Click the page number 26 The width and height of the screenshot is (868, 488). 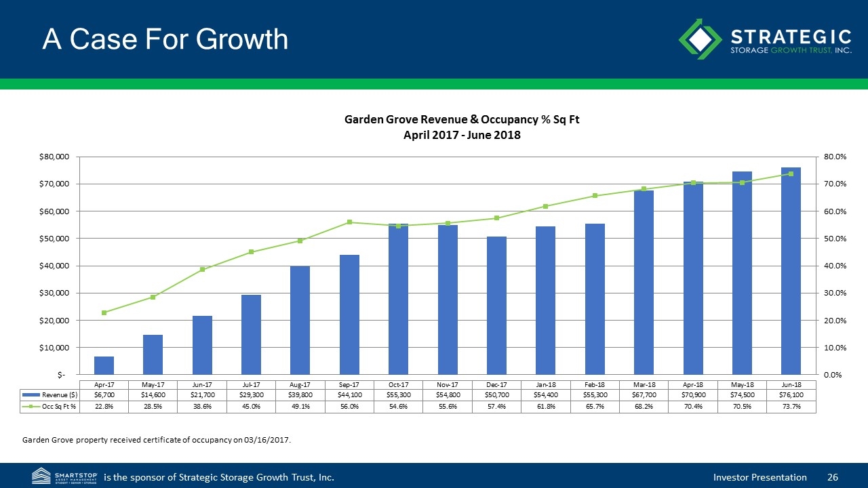[x=833, y=477]
